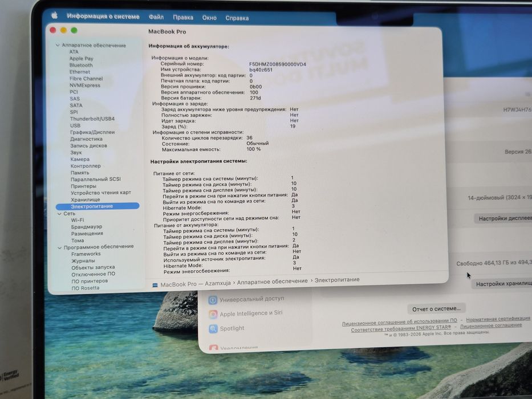Image resolution: width=532 pixels, height=399 pixels.
Task: Click Настройки хранилища button in background window
Action: pos(502,284)
